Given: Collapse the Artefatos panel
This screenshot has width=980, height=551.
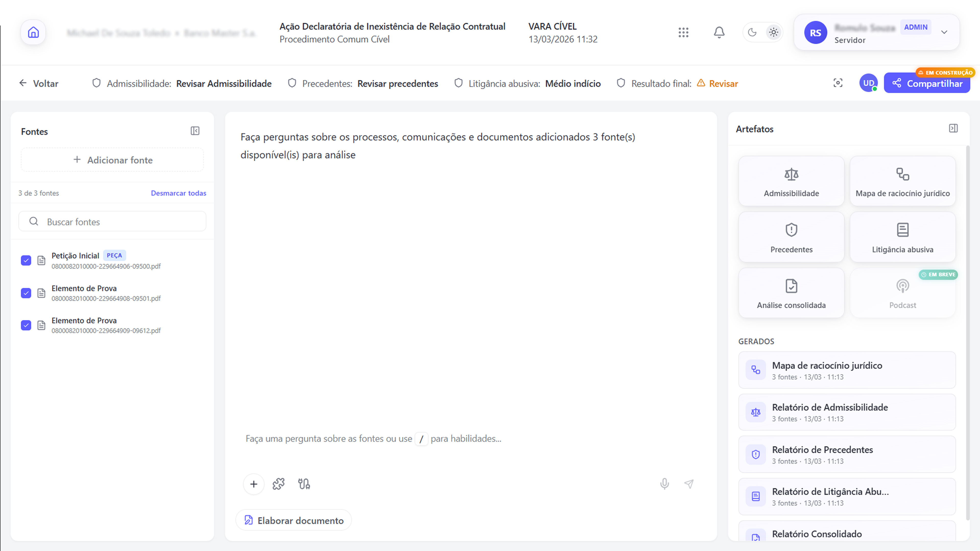Looking at the screenshot, I should coord(953,128).
